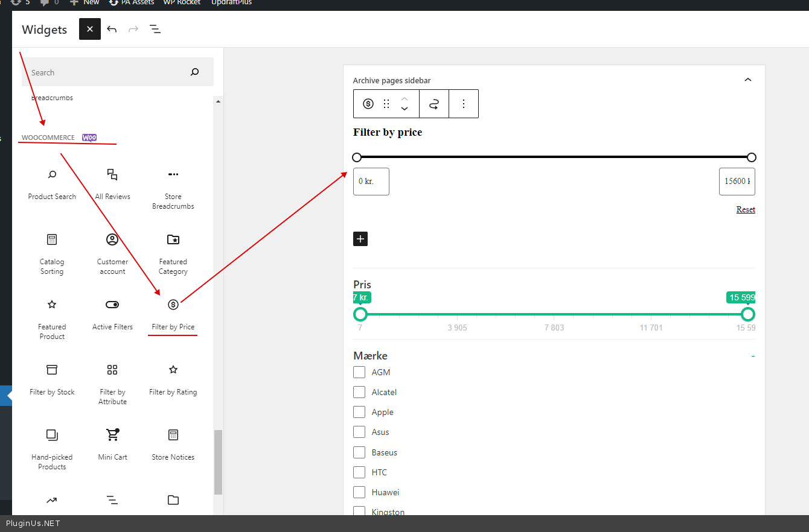Insert the Active Filters block
The width and height of the screenshot is (809, 532).
coord(112,313)
